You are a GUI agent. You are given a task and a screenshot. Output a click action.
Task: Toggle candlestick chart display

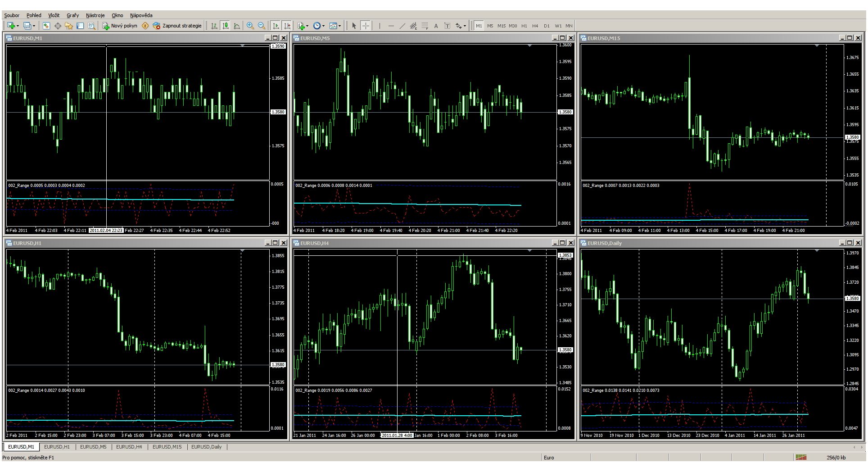226,26
